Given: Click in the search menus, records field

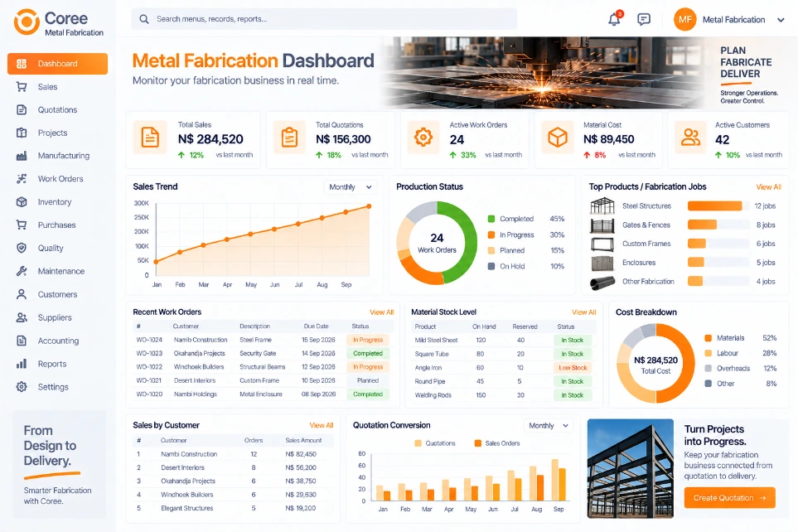Looking at the screenshot, I should point(324,19).
